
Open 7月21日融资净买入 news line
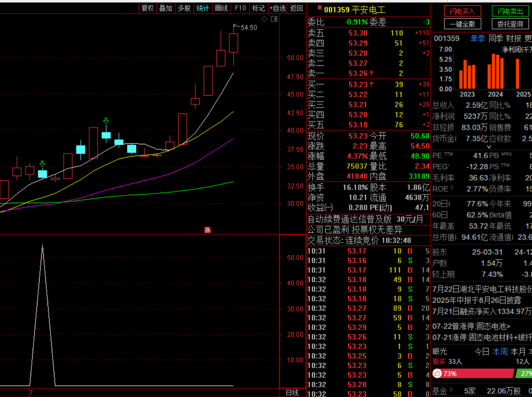click(482, 311)
